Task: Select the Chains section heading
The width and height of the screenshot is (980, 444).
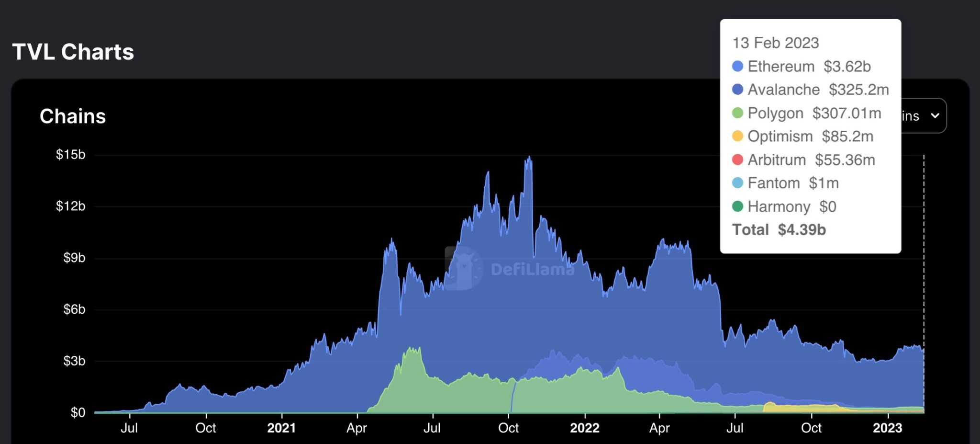Action: [73, 116]
